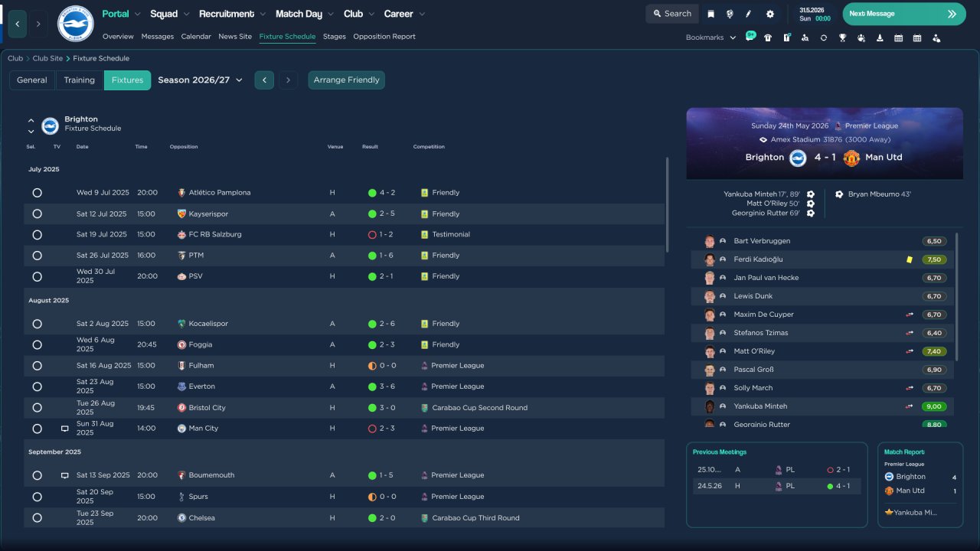980x551 pixels.
Task: Go forward with the right arrow navigation button
Action: coord(38,24)
